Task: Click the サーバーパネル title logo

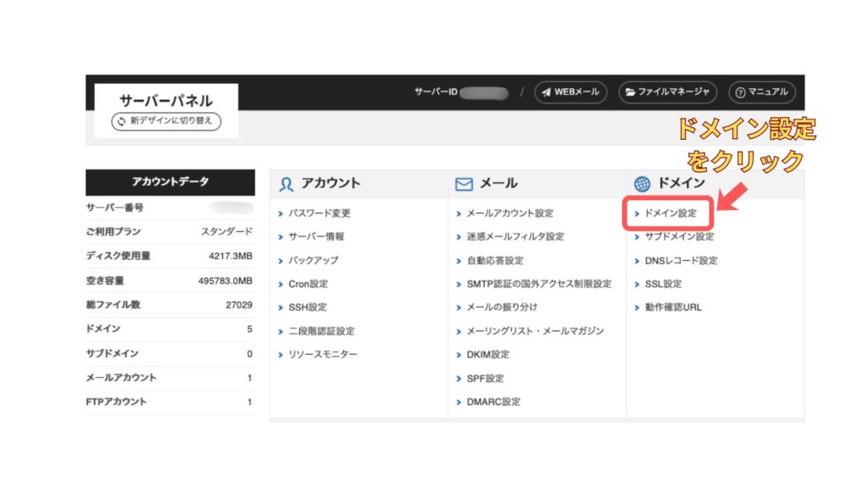Action: click(165, 98)
